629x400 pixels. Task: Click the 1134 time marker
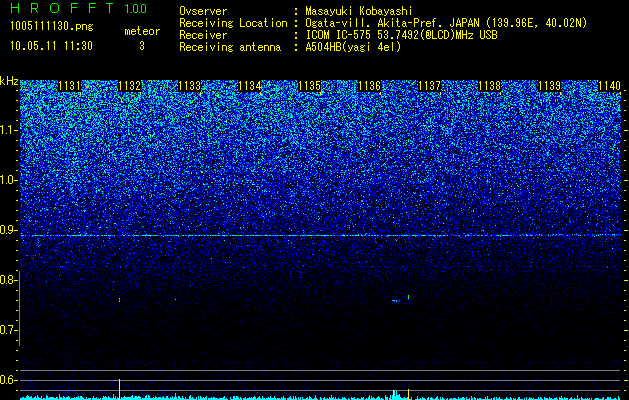tap(250, 86)
